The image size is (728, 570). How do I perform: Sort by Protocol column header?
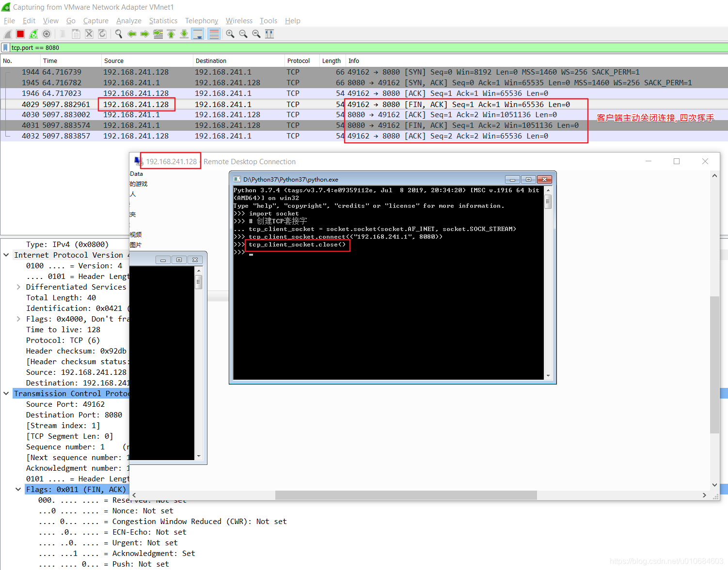[x=302, y=61]
